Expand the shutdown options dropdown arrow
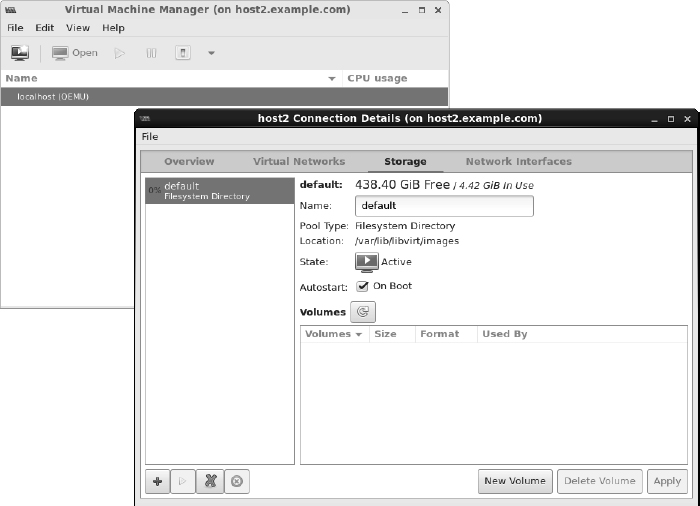 (211, 53)
